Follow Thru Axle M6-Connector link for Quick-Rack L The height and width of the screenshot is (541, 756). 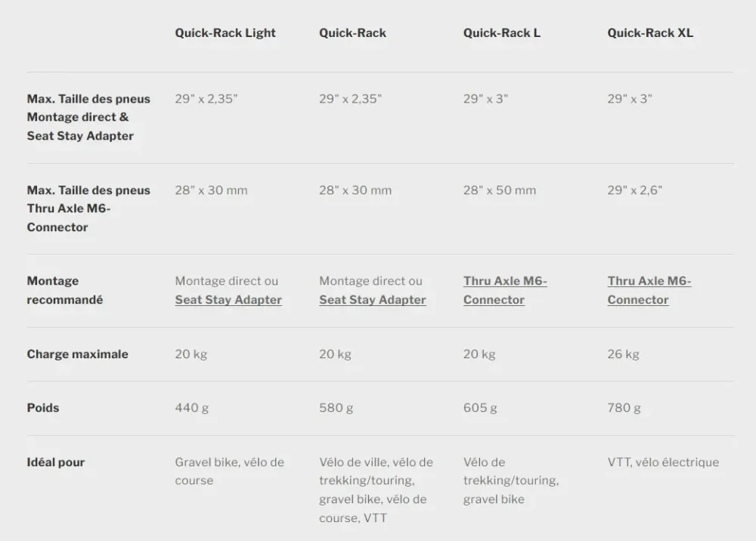click(505, 290)
